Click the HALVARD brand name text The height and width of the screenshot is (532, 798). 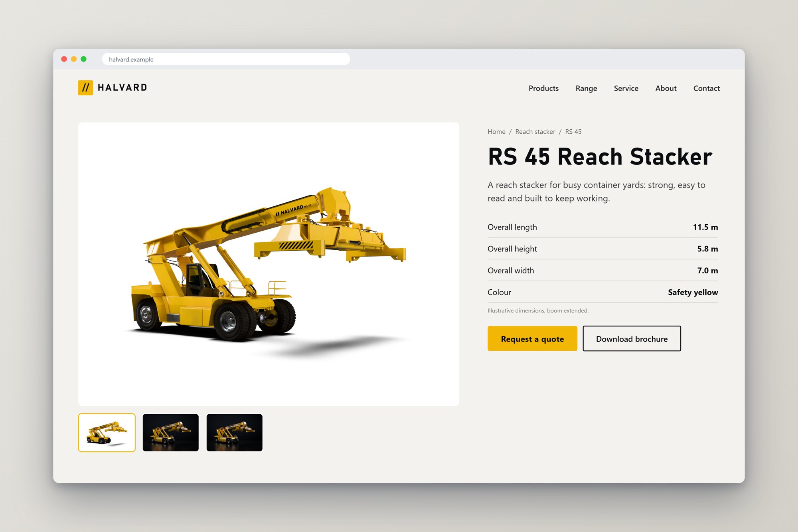[x=122, y=88]
